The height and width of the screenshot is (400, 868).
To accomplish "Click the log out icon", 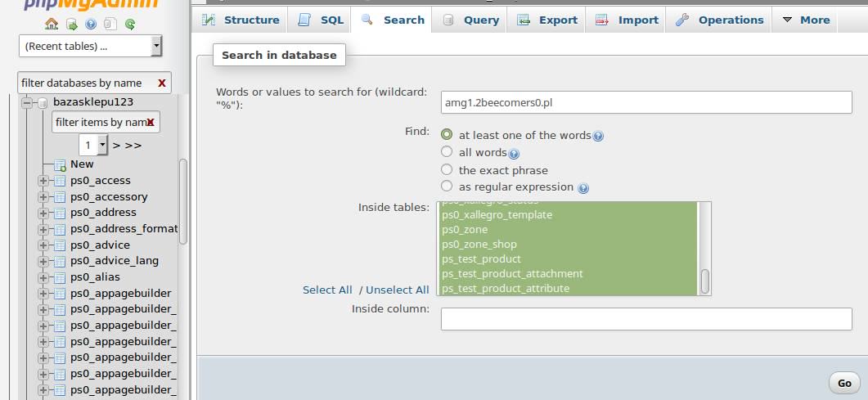I will coord(71,24).
